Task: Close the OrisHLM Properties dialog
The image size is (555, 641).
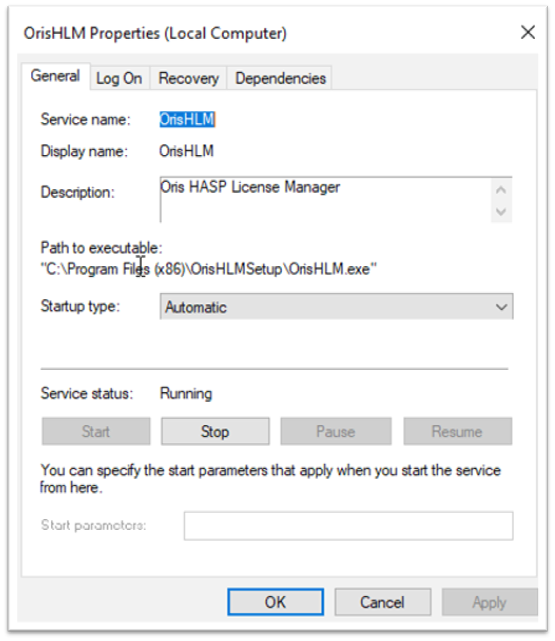Action: [x=528, y=32]
